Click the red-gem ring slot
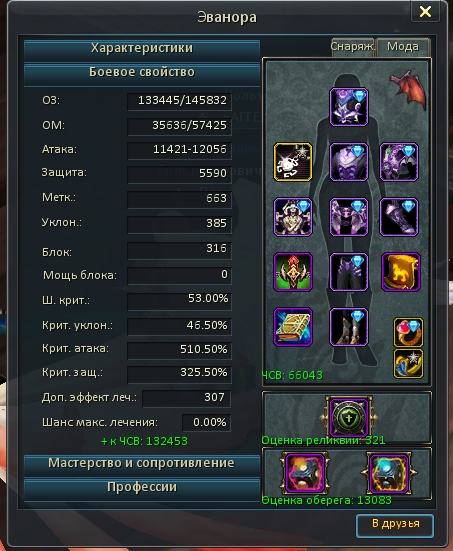 point(408,332)
